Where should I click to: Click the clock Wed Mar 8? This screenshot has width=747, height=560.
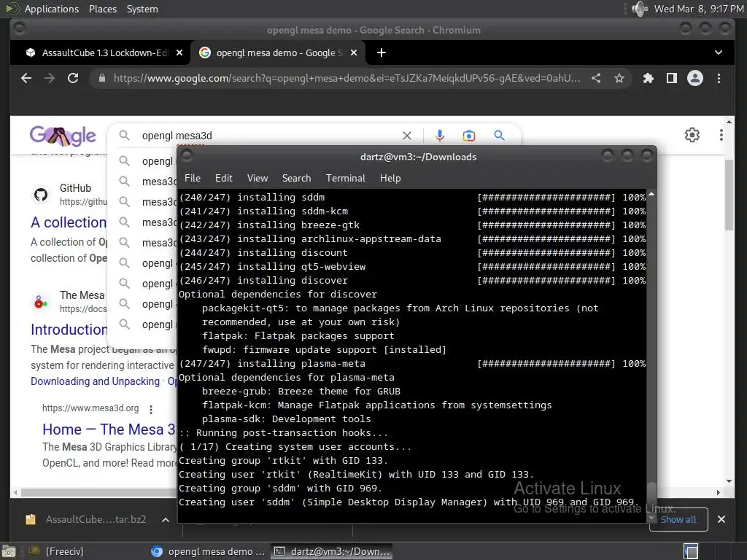(x=698, y=9)
